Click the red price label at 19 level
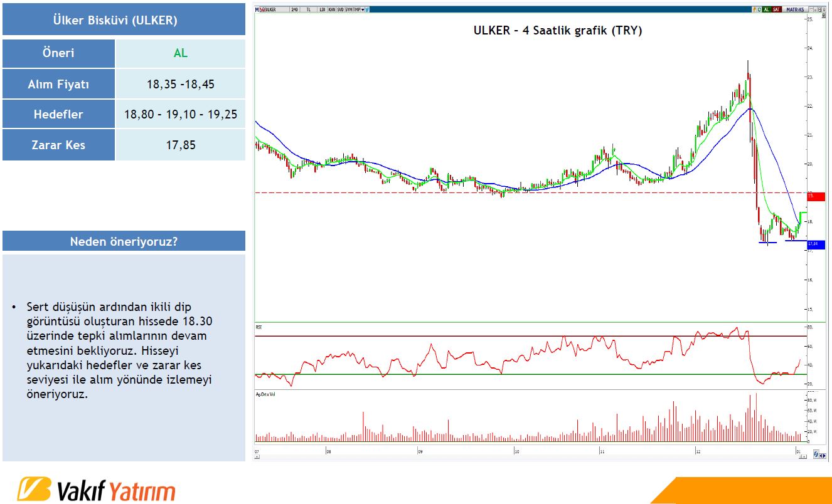The image size is (832, 504). tap(816, 197)
